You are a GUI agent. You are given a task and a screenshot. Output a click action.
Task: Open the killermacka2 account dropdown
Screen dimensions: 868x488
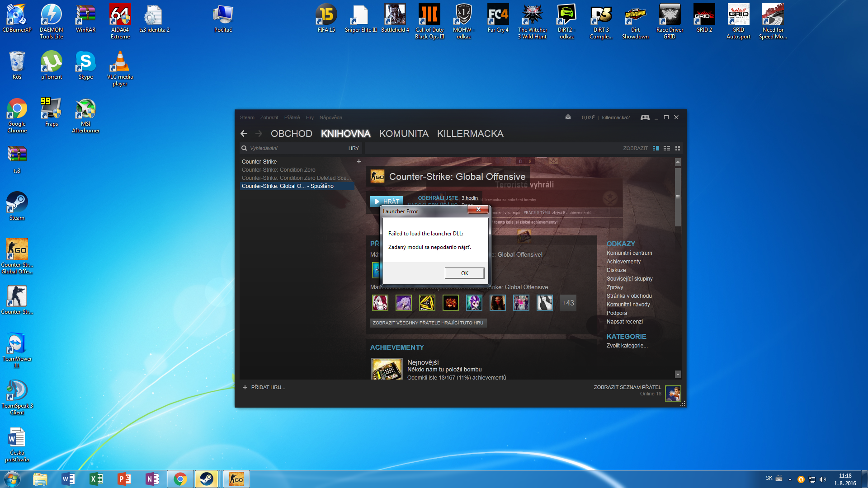[616, 117]
